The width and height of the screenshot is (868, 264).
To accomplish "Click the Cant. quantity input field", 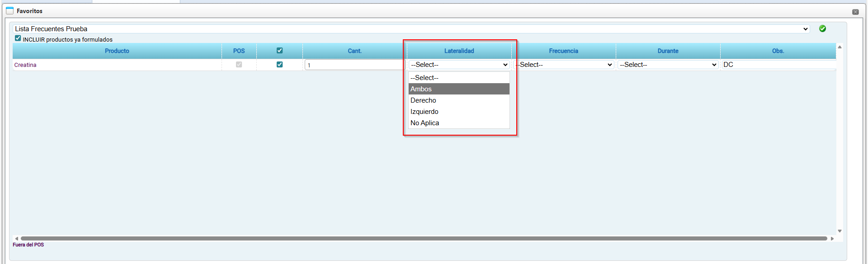I will (x=354, y=65).
